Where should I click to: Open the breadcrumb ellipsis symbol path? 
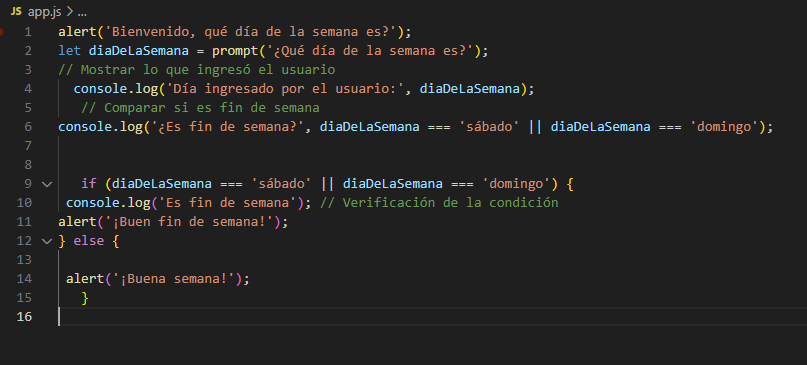pyautogui.click(x=81, y=12)
